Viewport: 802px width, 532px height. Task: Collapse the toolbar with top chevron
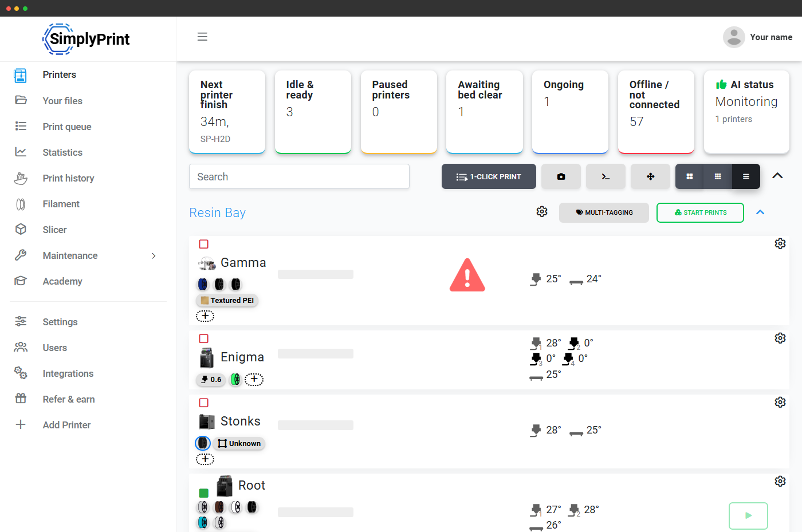click(x=777, y=176)
